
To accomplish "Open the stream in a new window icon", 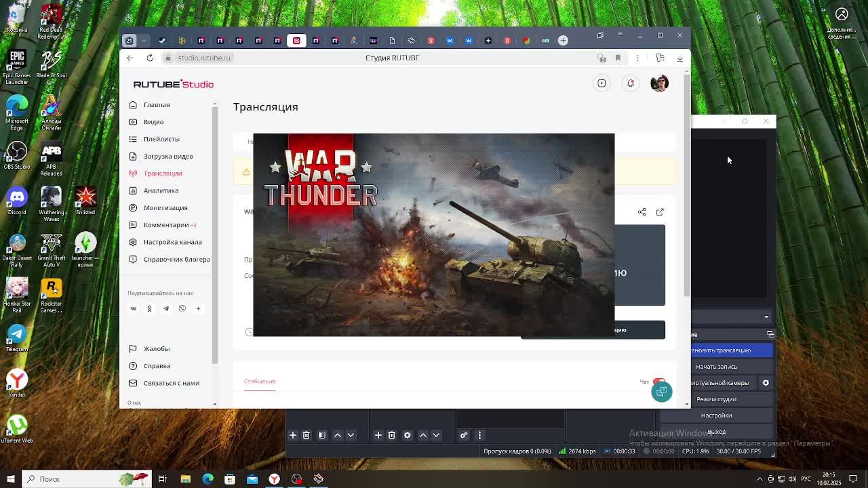I will click(x=660, y=212).
